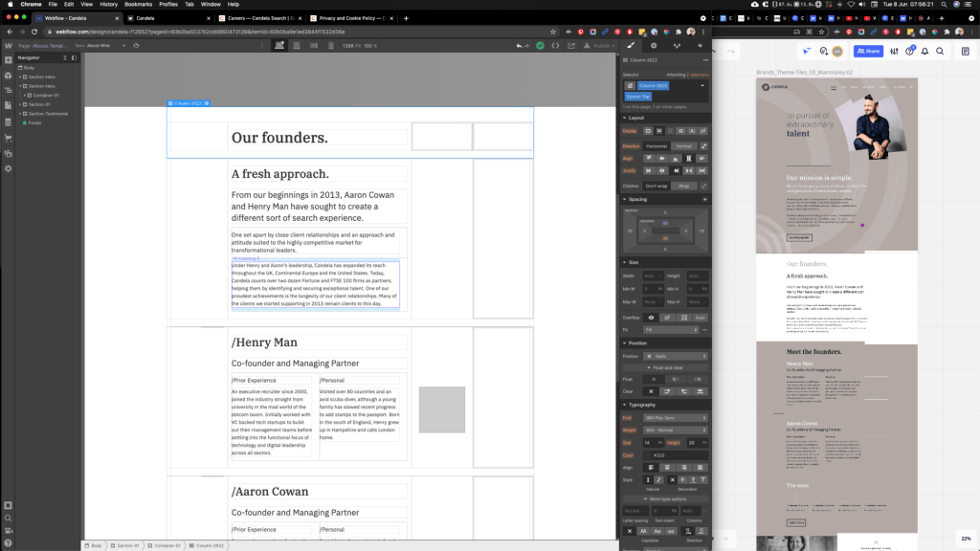Click the blue Share button
Image resolution: width=980 pixels, height=551 pixels.
click(868, 51)
